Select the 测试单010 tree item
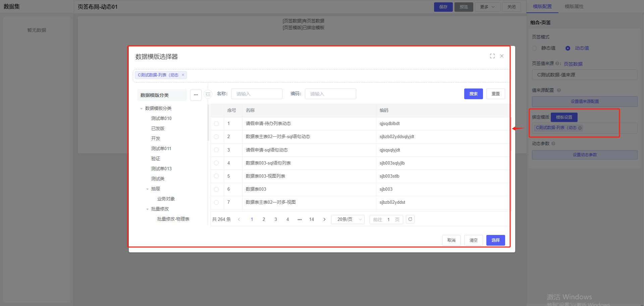The image size is (644, 306). (x=161, y=118)
